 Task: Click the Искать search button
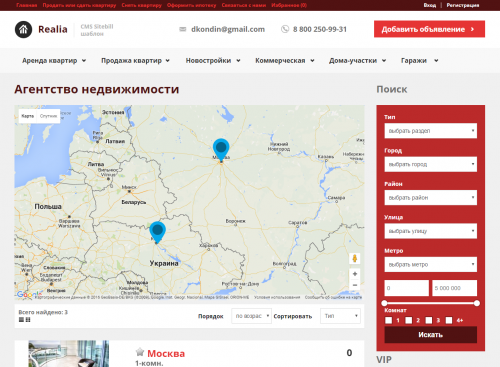coord(431,335)
